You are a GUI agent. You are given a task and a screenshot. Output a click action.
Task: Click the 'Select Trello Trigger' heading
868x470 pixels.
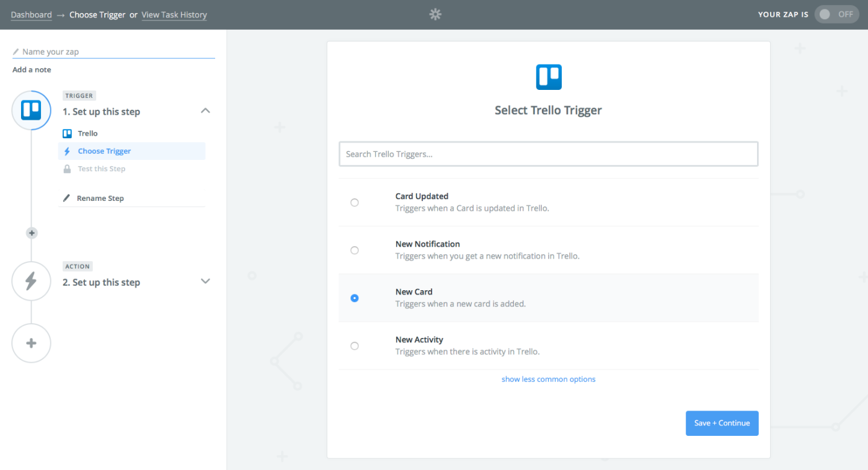pyautogui.click(x=549, y=110)
